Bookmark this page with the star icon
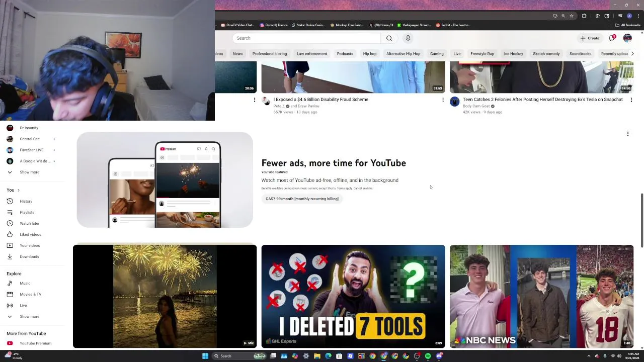Viewport: 644px width, 362px height. tap(572, 16)
